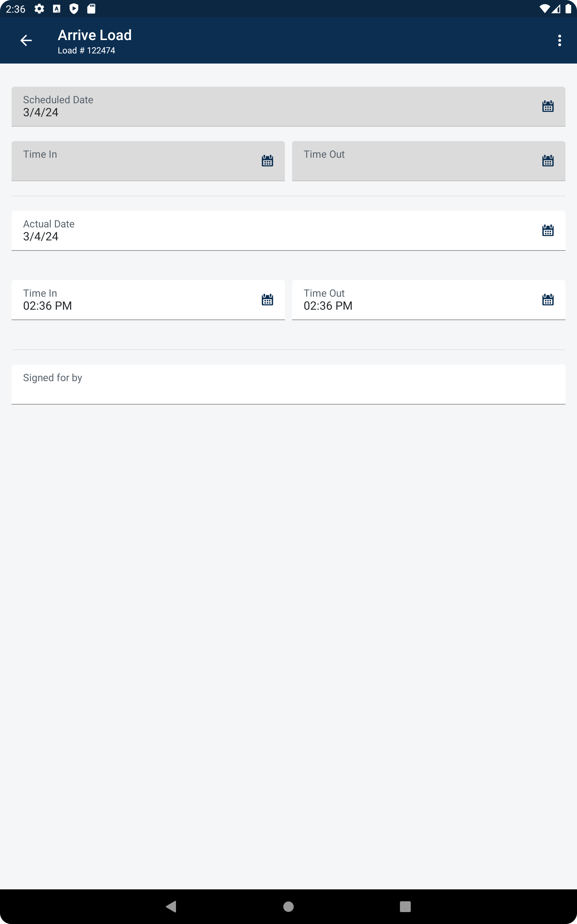Select the Signed for by field
The image size is (577, 924).
(x=288, y=384)
